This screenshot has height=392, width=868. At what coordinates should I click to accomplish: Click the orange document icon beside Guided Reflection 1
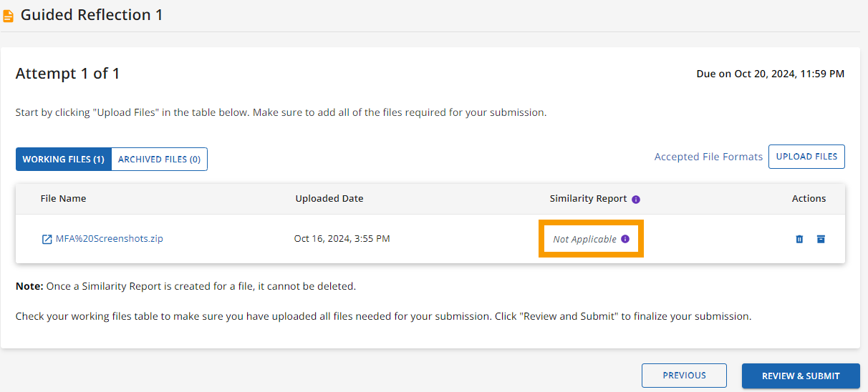pyautogui.click(x=8, y=16)
